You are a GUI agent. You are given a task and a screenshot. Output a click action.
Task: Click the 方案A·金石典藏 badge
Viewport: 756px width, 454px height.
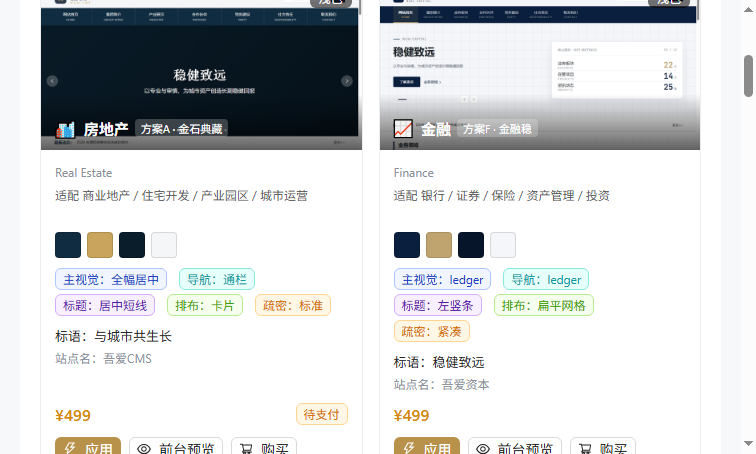(182, 129)
